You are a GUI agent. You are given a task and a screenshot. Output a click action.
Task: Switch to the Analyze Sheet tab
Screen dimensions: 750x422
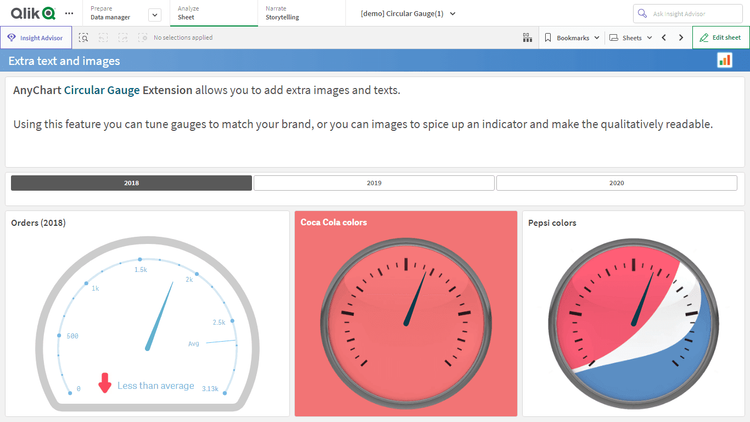click(x=210, y=13)
